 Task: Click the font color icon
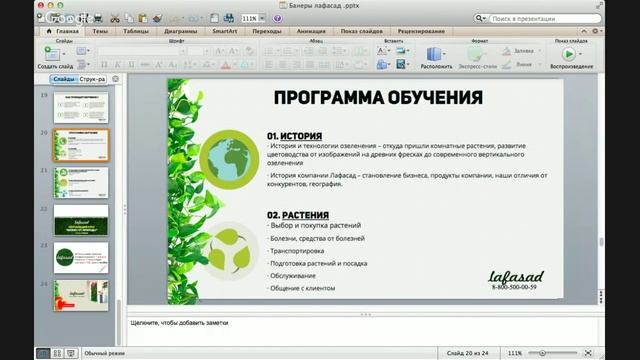click(x=226, y=64)
